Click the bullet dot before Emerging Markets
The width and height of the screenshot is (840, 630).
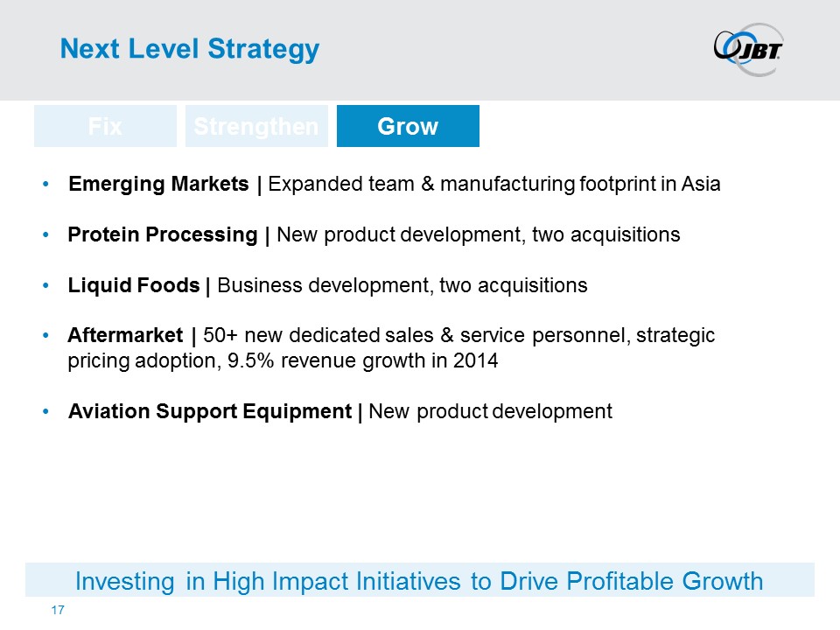tap(46, 185)
